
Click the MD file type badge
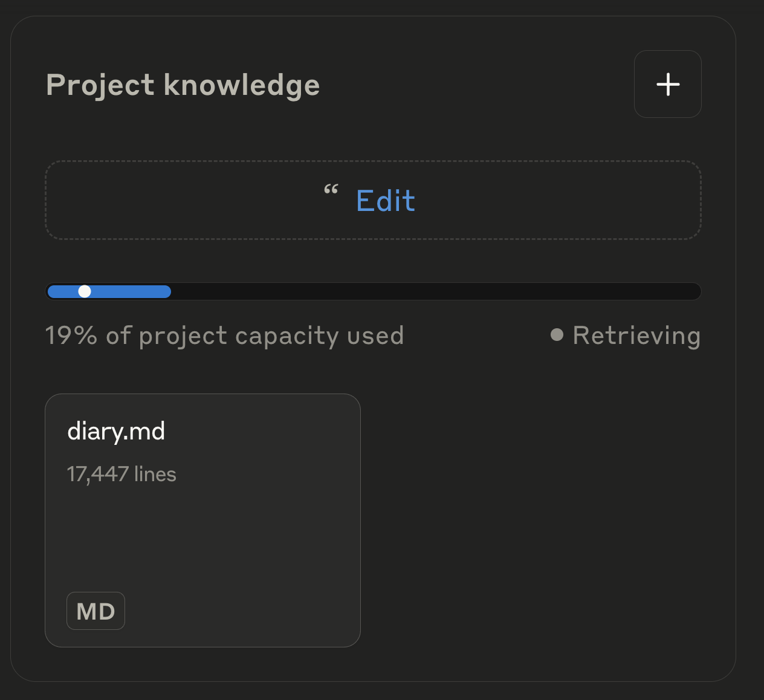tap(95, 611)
